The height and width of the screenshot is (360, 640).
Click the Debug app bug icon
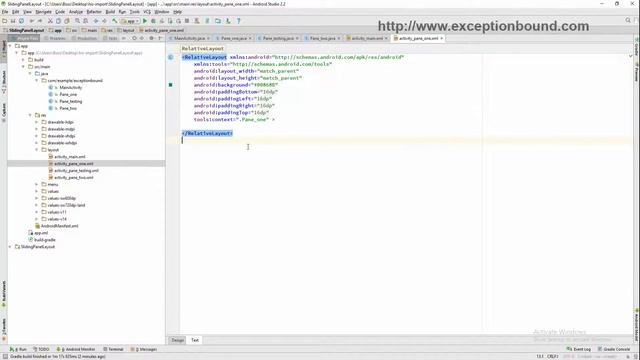[x=153, y=21]
